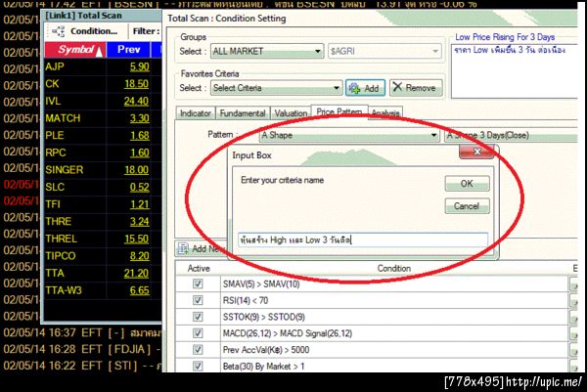Toggle the SSTOK(9) > SSTOD(9) checkbox
This screenshot has height=392, width=587.
(x=198, y=317)
